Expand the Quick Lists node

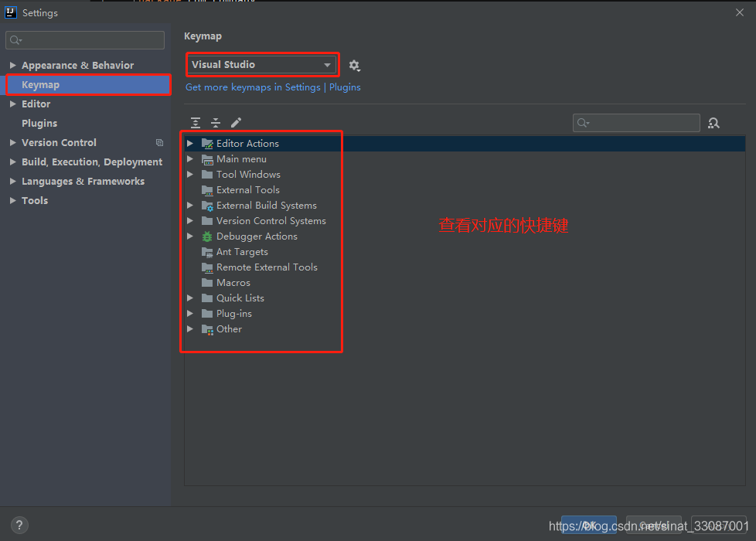coord(190,298)
